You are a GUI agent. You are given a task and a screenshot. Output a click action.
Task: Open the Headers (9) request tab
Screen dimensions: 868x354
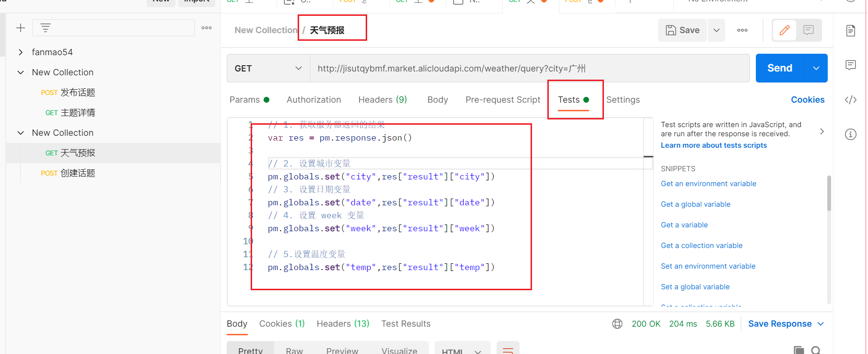(x=382, y=100)
